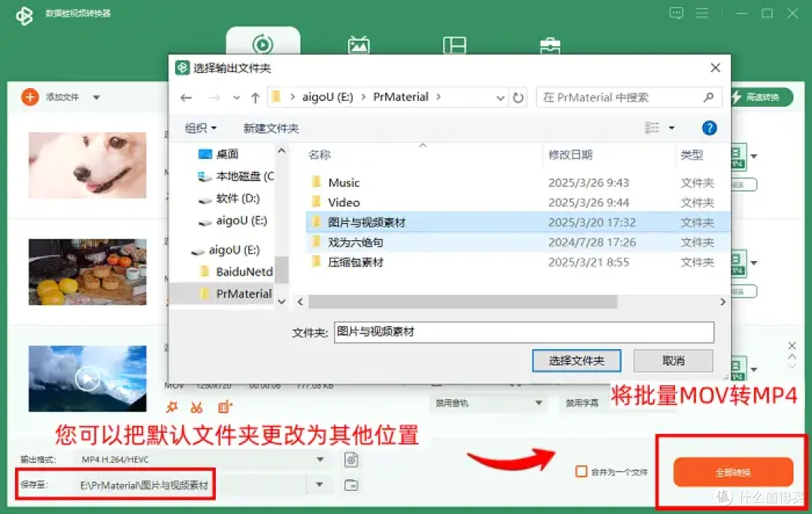Click the crop edit icon under third video

click(x=224, y=407)
